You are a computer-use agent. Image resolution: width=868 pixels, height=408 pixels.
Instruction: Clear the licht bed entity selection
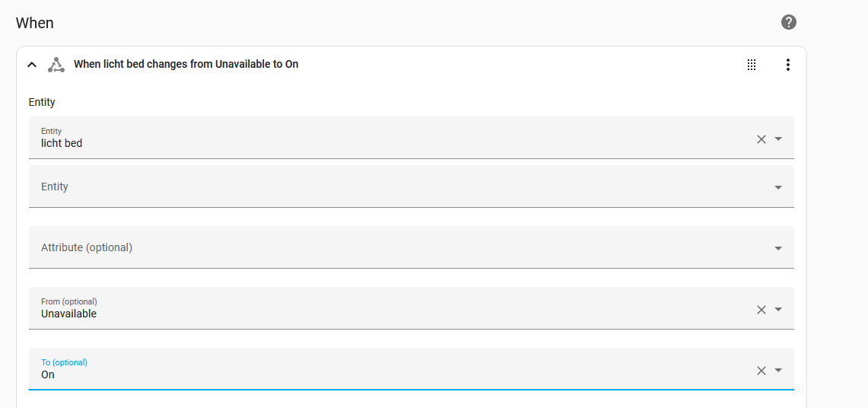761,139
